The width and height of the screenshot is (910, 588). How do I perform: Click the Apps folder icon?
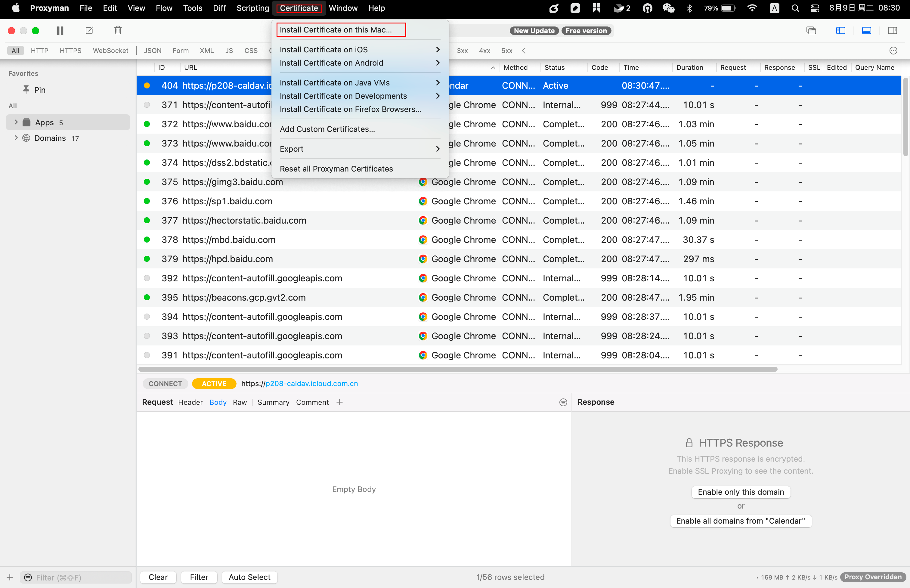(x=26, y=122)
